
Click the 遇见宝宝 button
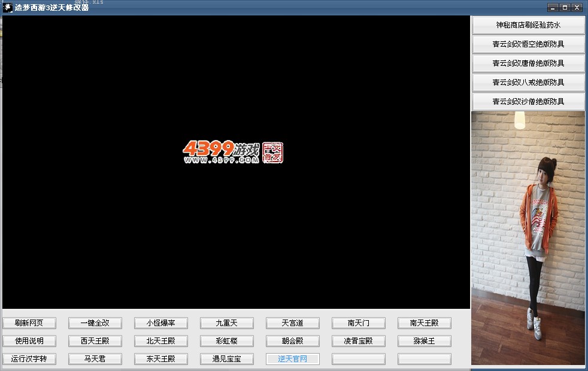(227, 359)
